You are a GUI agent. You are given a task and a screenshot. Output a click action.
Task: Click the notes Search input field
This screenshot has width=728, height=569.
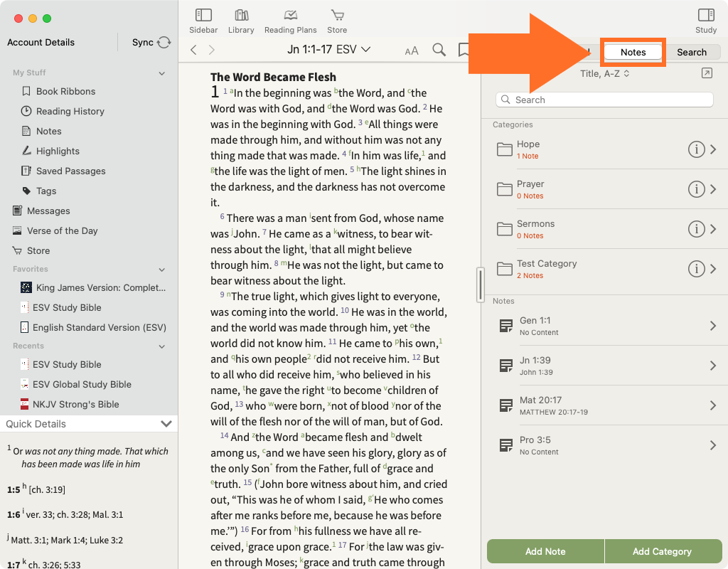click(604, 100)
